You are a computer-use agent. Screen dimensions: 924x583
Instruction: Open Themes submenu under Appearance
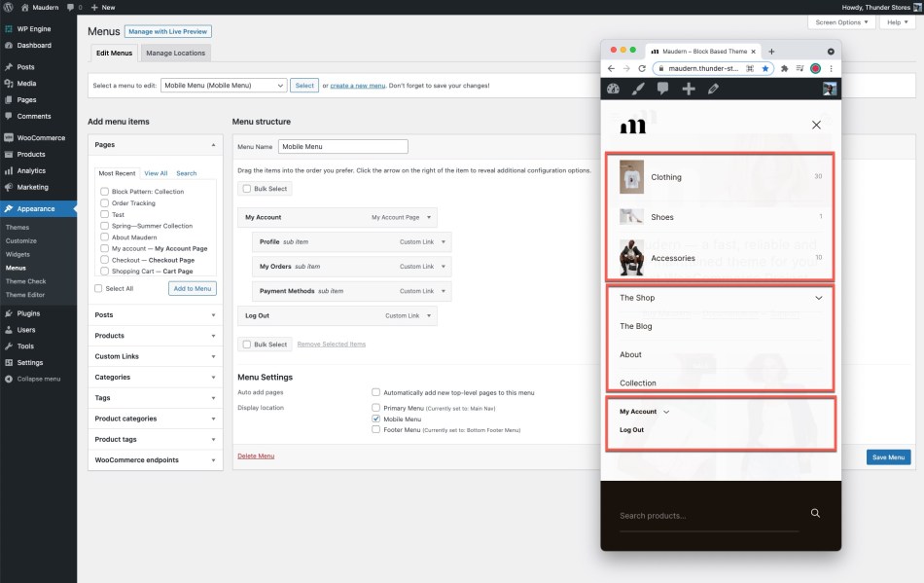pyautogui.click(x=18, y=228)
